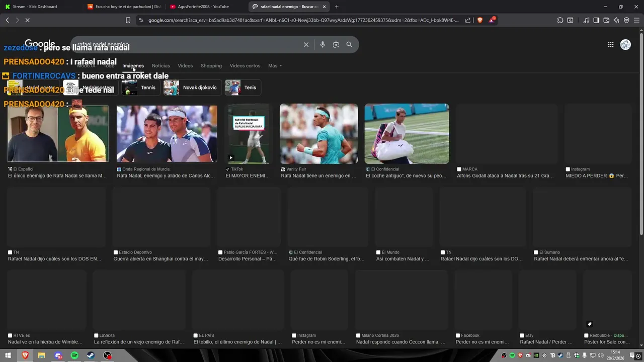This screenshot has width=644, height=362.
Task: Click the share page icon in address bar
Action: click(x=468, y=20)
